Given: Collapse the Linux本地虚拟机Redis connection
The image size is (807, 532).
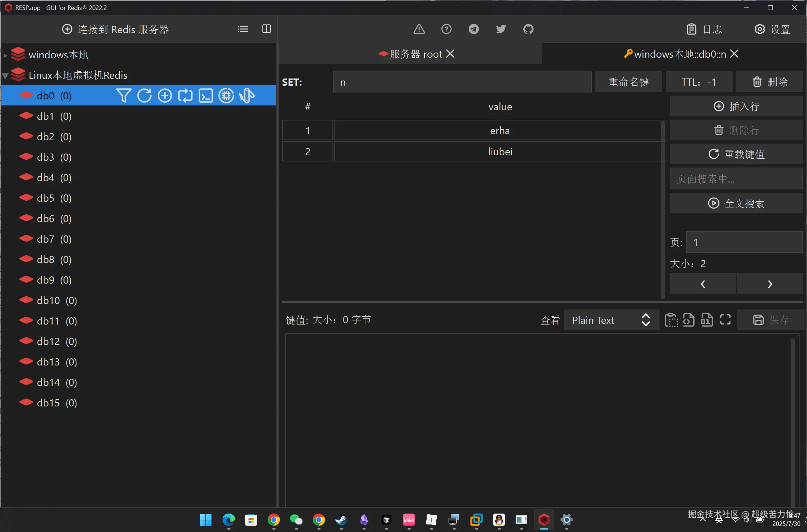Looking at the screenshot, I should [5, 75].
